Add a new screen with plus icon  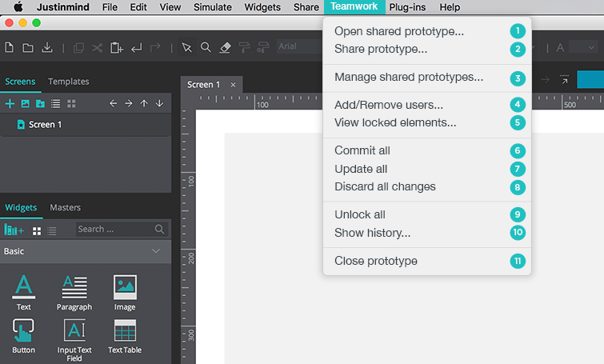coord(10,104)
